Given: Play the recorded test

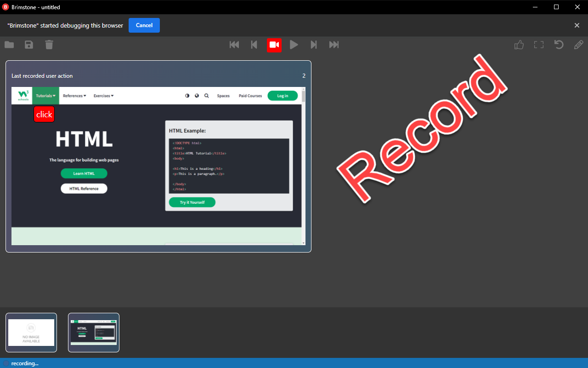Looking at the screenshot, I should 294,45.
